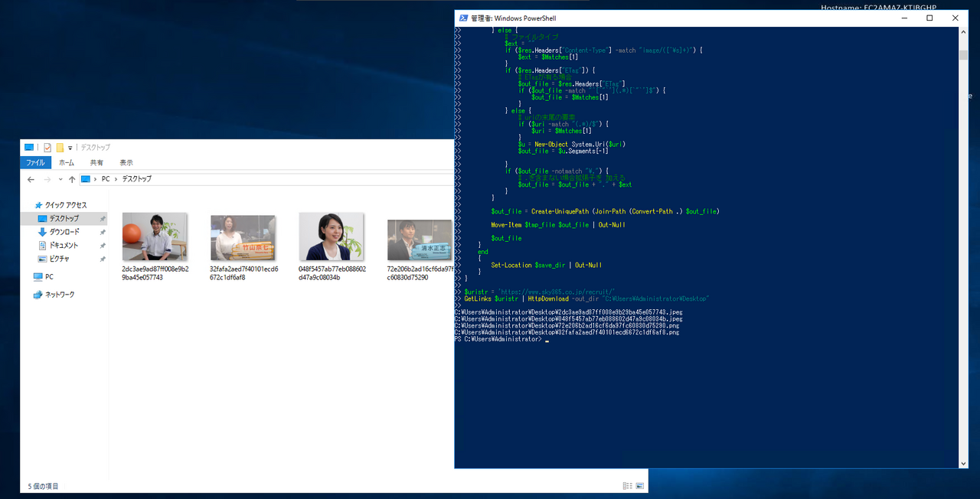Open ネットワーク in navigation pane
Image resolution: width=980 pixels, height=499 pixels.
59,295
